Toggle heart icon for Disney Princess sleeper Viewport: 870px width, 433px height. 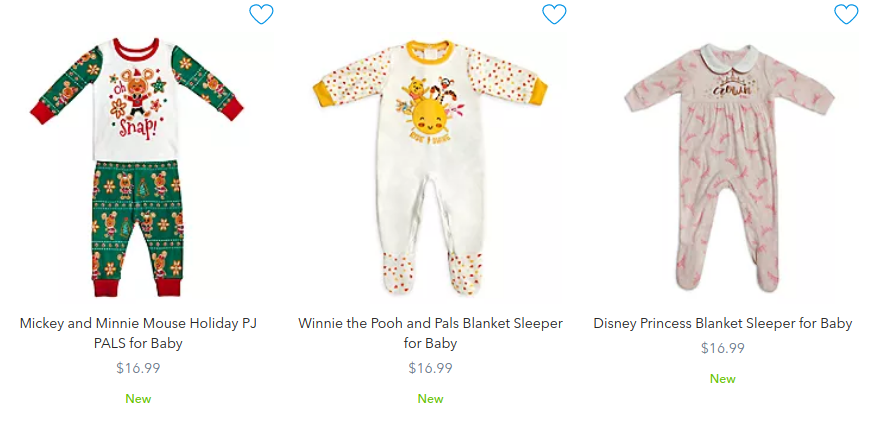pyautogui.click(x=847, y=14)
